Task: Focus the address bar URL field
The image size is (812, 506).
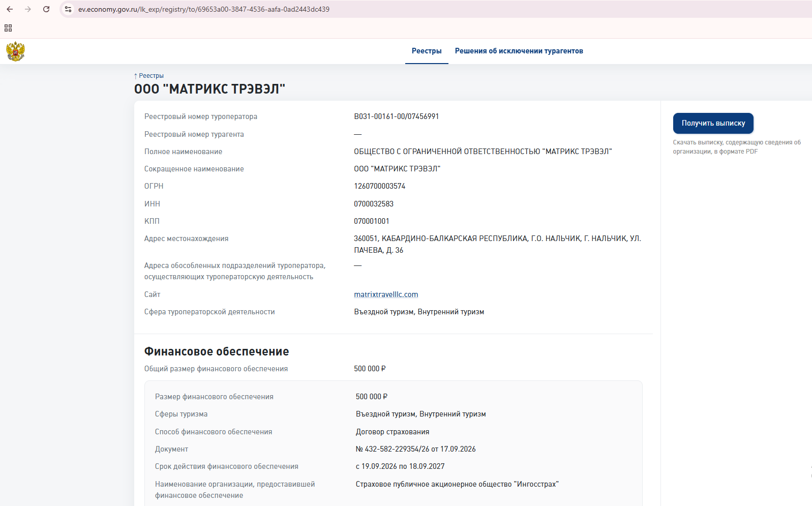Action: (203, 9)
